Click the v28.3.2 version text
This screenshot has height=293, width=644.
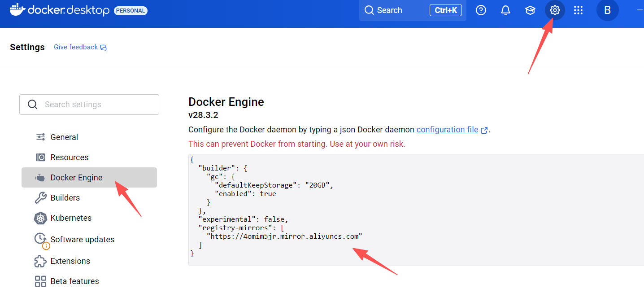coord(203,115)
